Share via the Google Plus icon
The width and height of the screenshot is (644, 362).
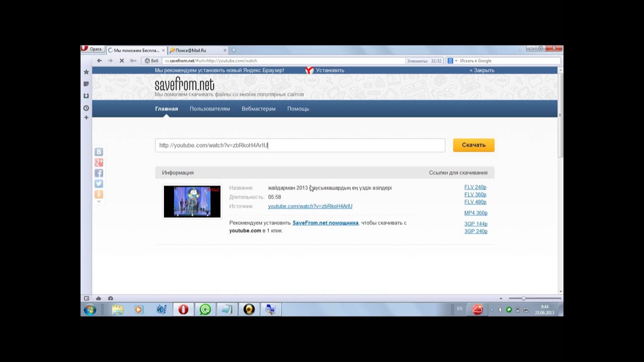pos(99,162)
